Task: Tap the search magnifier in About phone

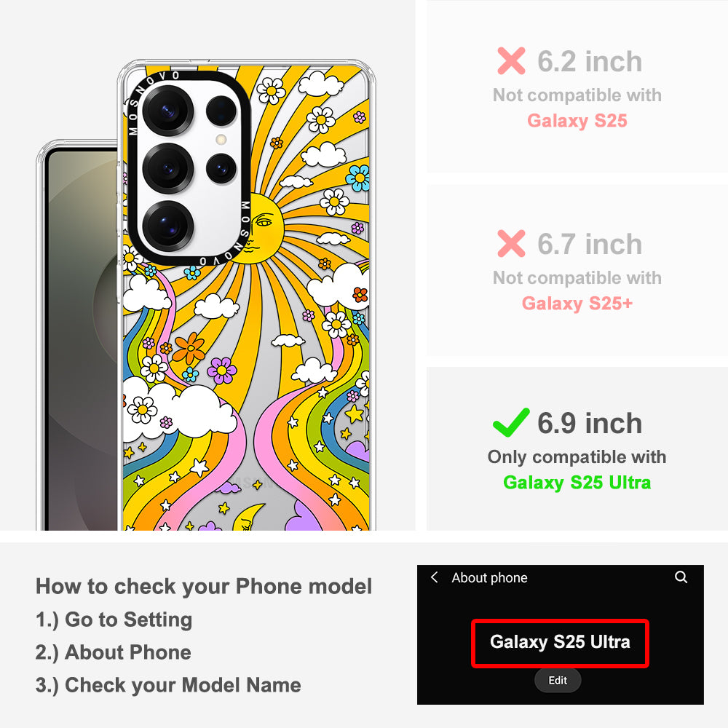Action: (681, 577)
